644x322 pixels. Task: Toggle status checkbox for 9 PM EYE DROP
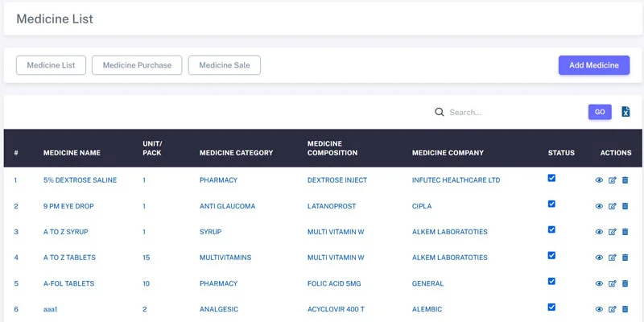[551, 204]
